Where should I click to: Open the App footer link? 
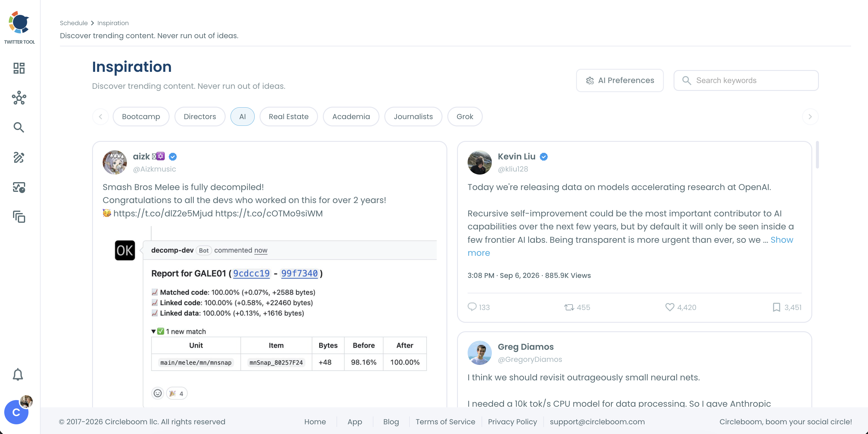pos(354,422)
